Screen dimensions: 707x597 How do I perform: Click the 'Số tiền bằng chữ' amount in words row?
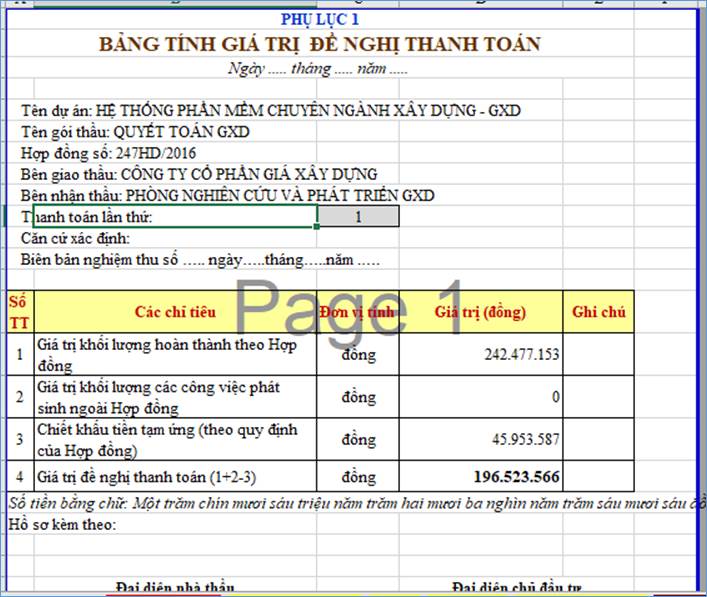(350, 502)
